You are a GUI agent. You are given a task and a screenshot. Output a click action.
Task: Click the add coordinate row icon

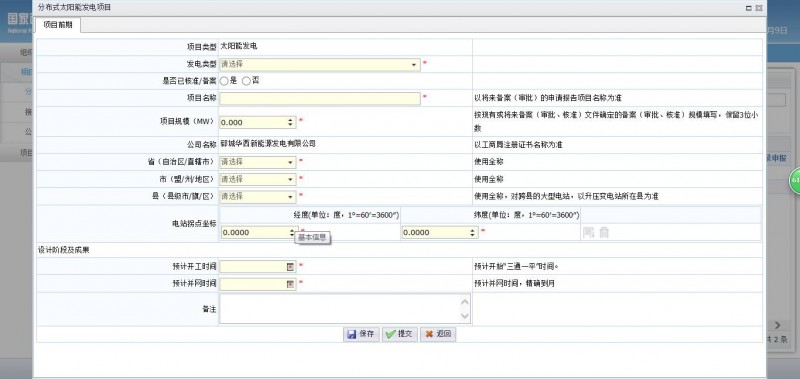pyautogui.click(x=589, y=233)
